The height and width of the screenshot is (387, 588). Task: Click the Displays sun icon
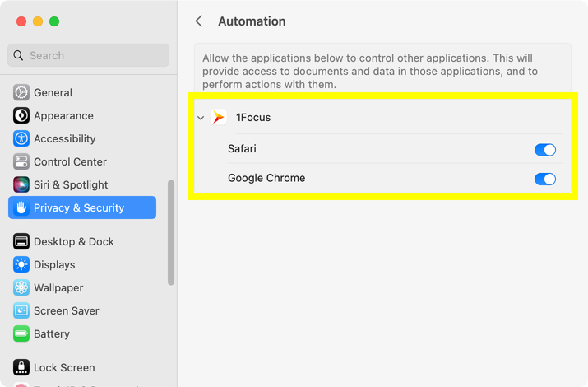click(21, 265)
